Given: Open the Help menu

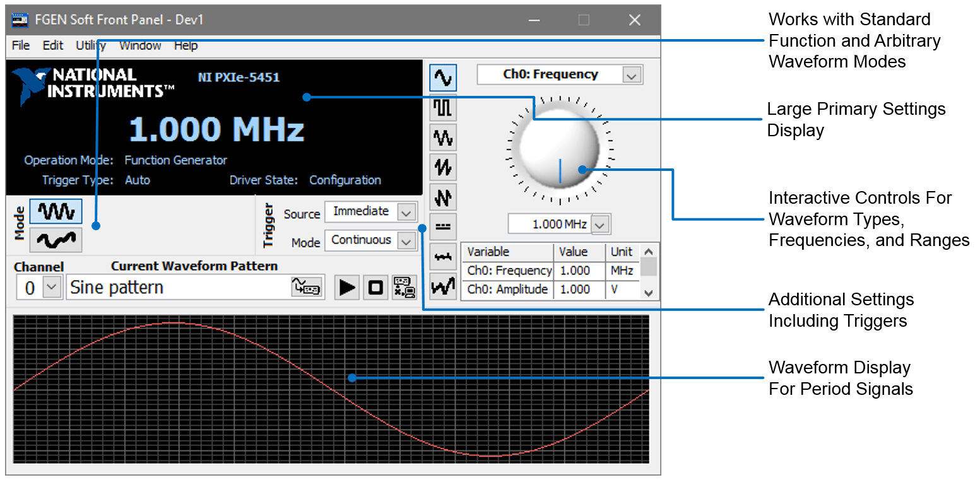Looking at the screenshot, I should (186, 45).
